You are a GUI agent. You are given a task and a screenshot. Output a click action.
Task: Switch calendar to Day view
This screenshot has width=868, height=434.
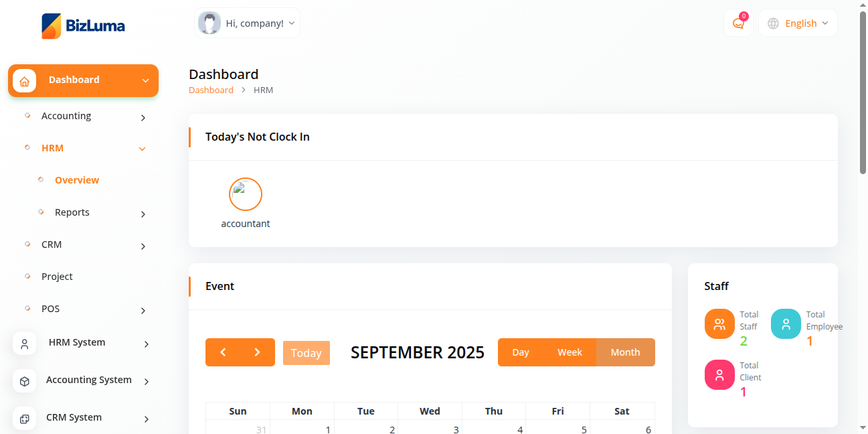(x=521, y=352)
